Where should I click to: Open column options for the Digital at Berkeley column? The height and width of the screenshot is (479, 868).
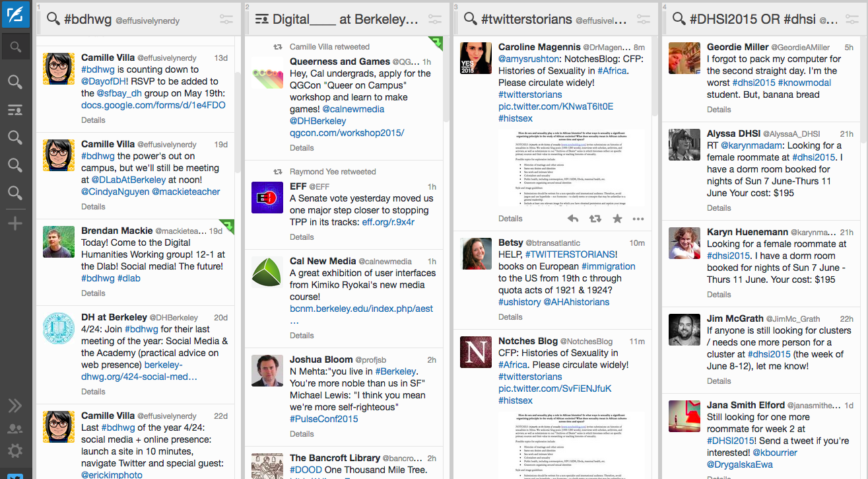click(x=435, y=20)
